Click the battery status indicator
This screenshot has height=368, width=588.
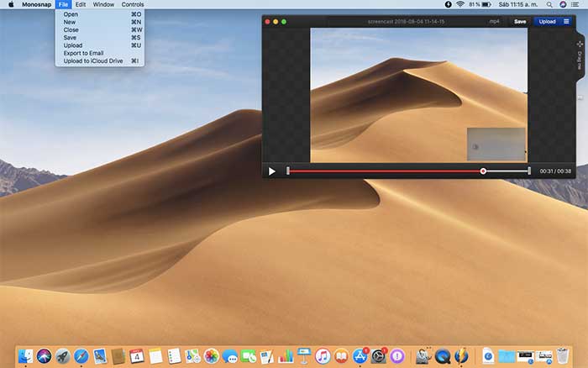point(480,4)
